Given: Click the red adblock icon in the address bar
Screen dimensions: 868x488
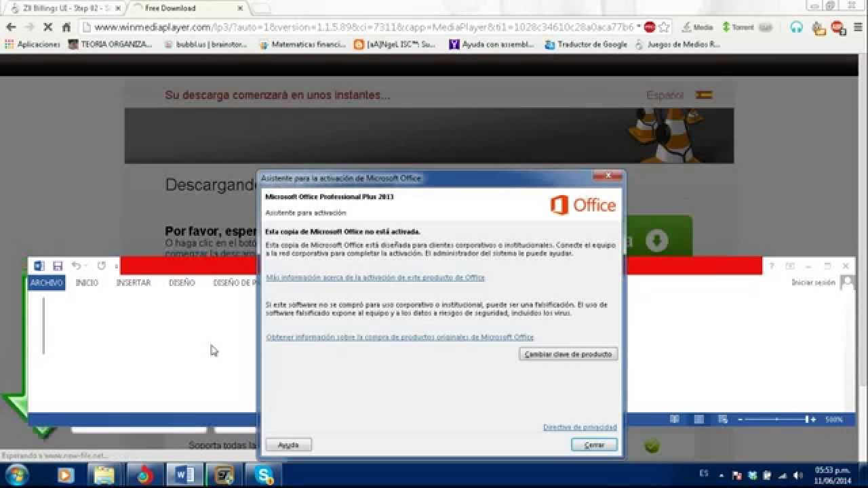Looking at the screenshot, I should point(650,27).
